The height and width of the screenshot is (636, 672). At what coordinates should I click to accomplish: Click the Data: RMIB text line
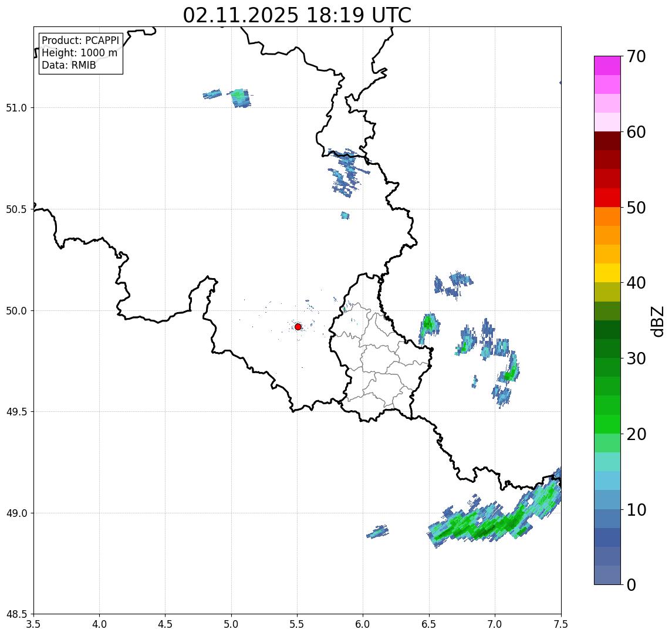tap(69, 65)
